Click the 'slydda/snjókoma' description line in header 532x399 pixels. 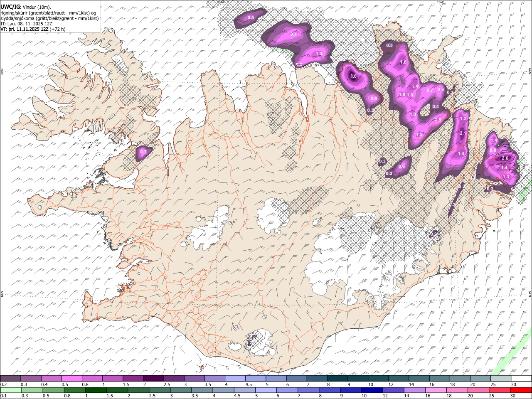tap(50, 18)
